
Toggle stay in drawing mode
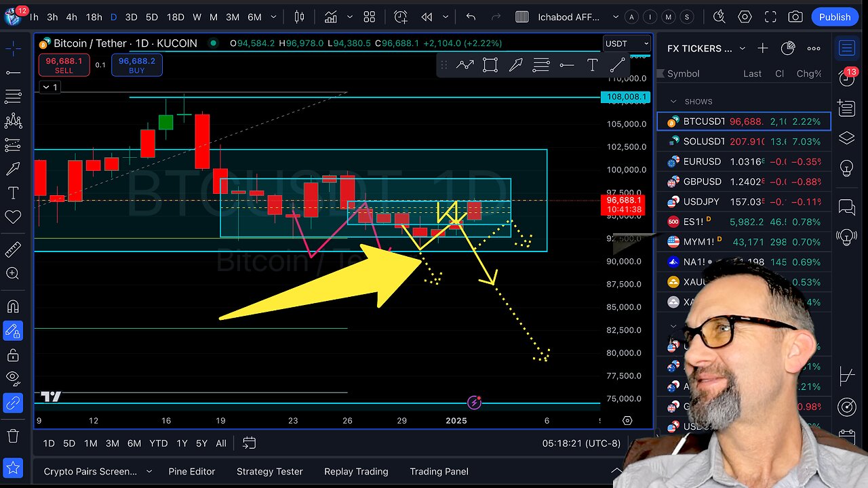coord(13,331)
